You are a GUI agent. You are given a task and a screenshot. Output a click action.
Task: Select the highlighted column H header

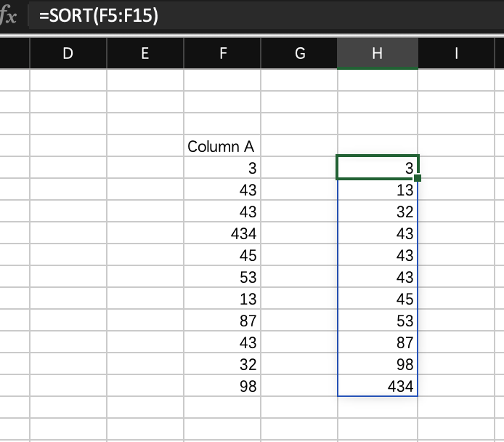pos(377,52)
